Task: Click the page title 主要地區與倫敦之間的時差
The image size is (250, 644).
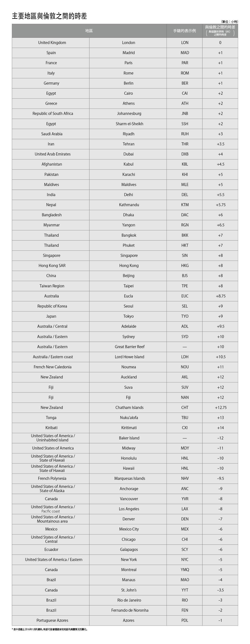Action: 49,16
